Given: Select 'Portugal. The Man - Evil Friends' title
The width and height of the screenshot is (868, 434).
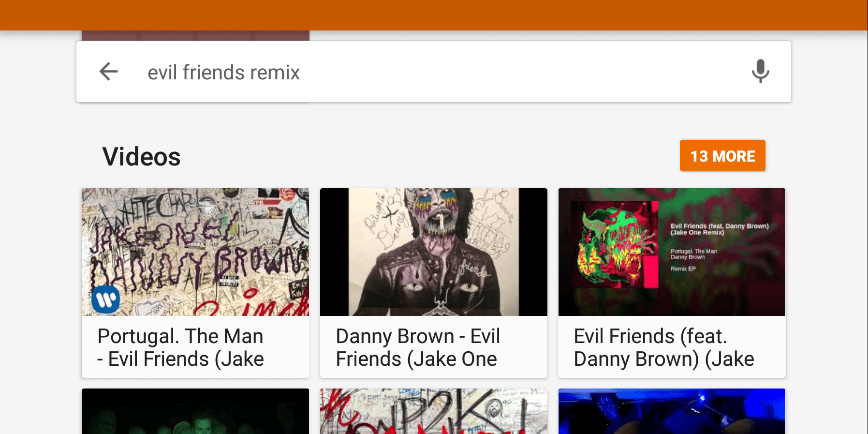Looking at the screenshot, I should click(180, 347).
